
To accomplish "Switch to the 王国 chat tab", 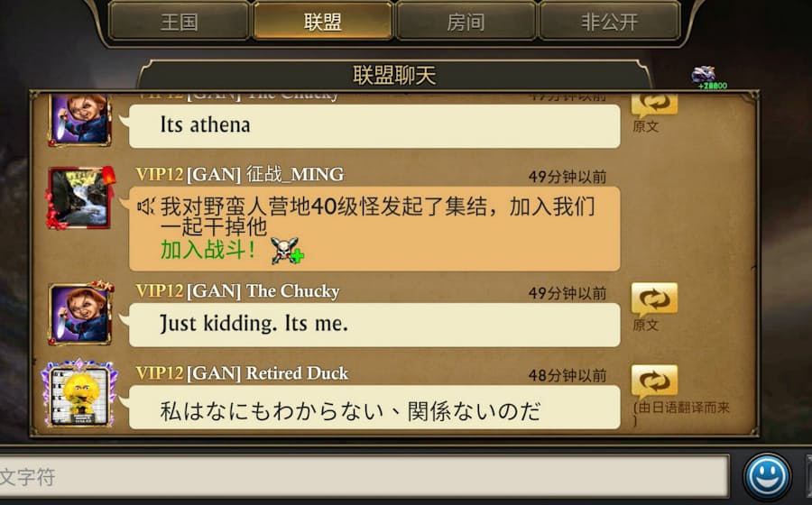I will (x=180, y=22).
